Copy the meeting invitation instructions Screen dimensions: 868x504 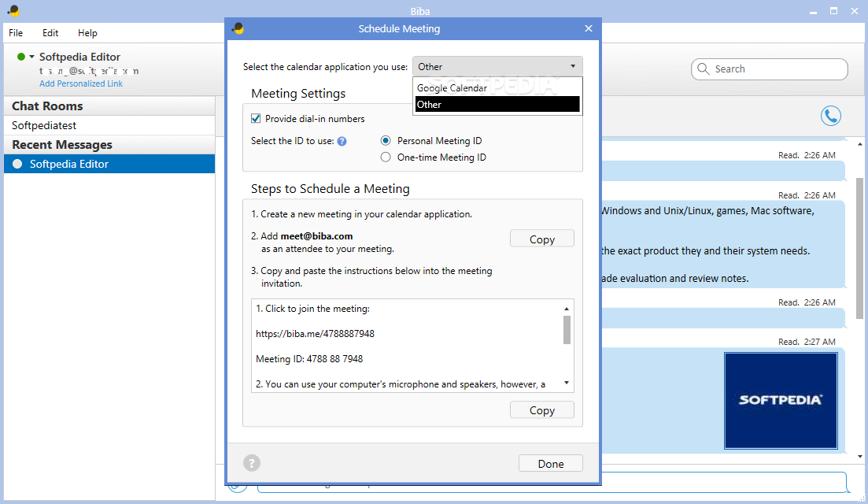[542, 409]
